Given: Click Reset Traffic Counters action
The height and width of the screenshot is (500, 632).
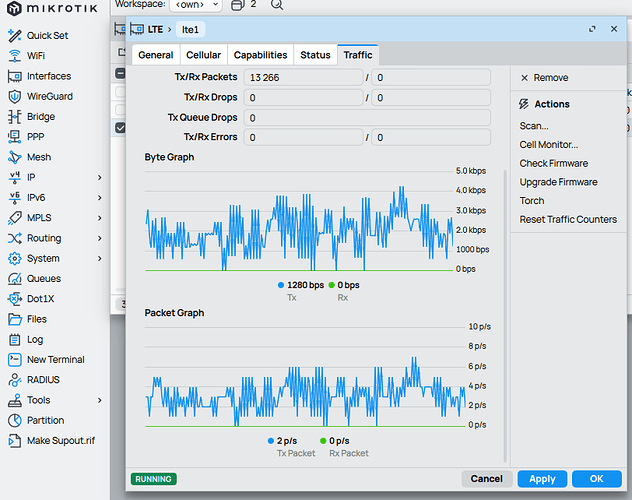Looking at the screenshot, I should 568,219.
